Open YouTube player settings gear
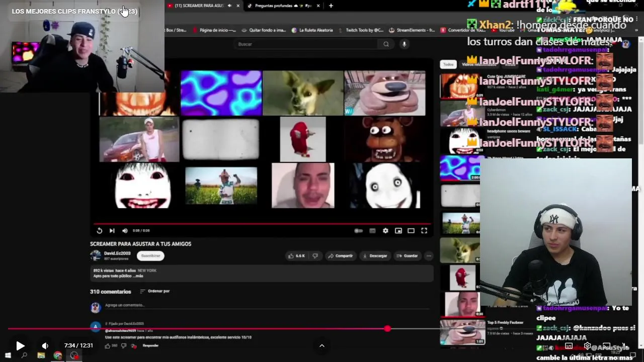644x362 pixels. pos(385,231)
